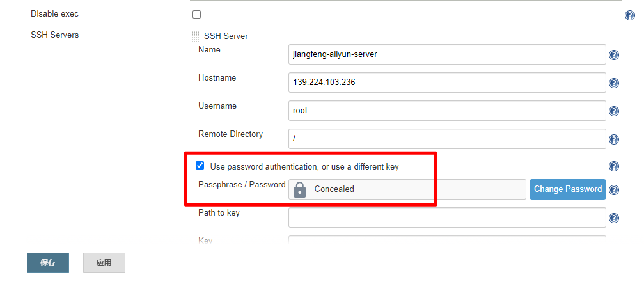Focus the Remote Directory input field
The image size is (644, 284).
(447, 139)
